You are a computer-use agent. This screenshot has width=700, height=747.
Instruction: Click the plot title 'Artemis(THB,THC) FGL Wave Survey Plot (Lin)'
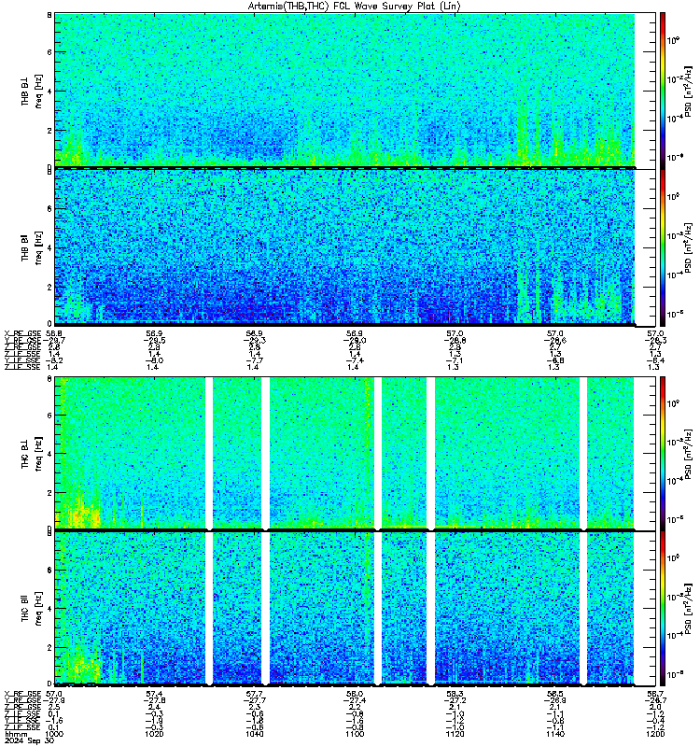point(354,6)
